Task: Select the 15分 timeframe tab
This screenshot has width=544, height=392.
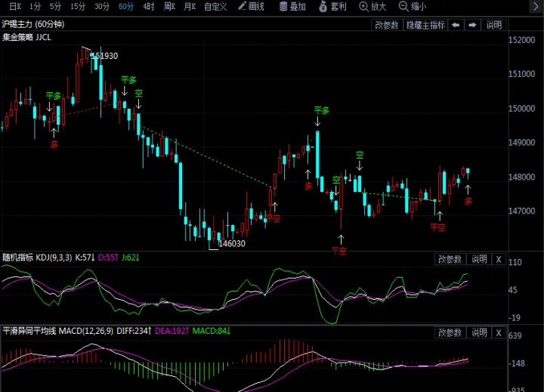Action: (x=78, y=6)
